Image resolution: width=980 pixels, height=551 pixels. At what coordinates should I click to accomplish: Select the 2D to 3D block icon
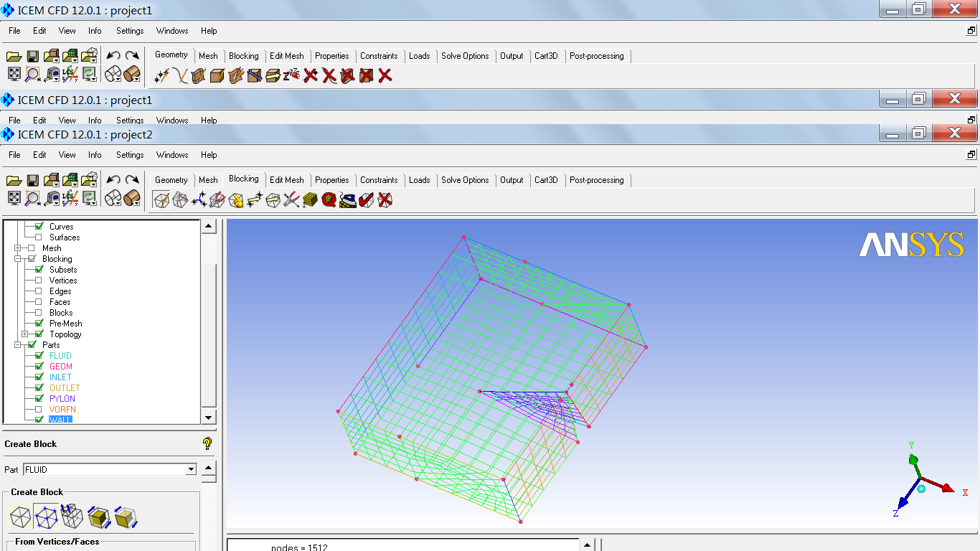98,517
